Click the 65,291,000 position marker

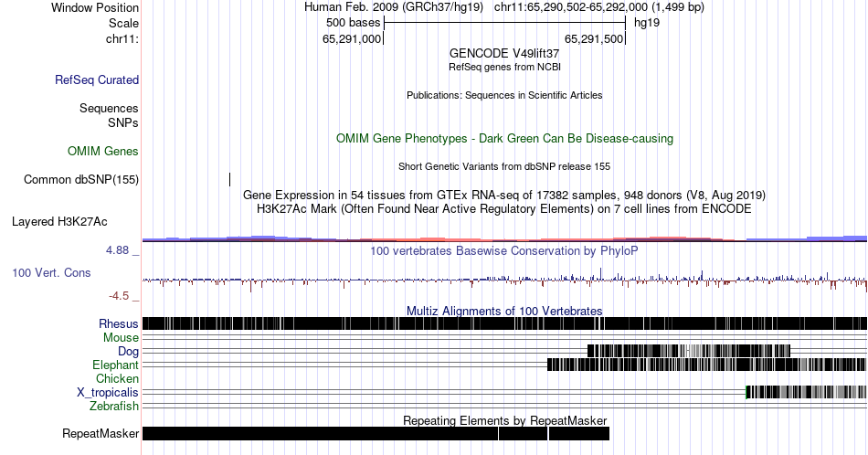coord(352,38)
